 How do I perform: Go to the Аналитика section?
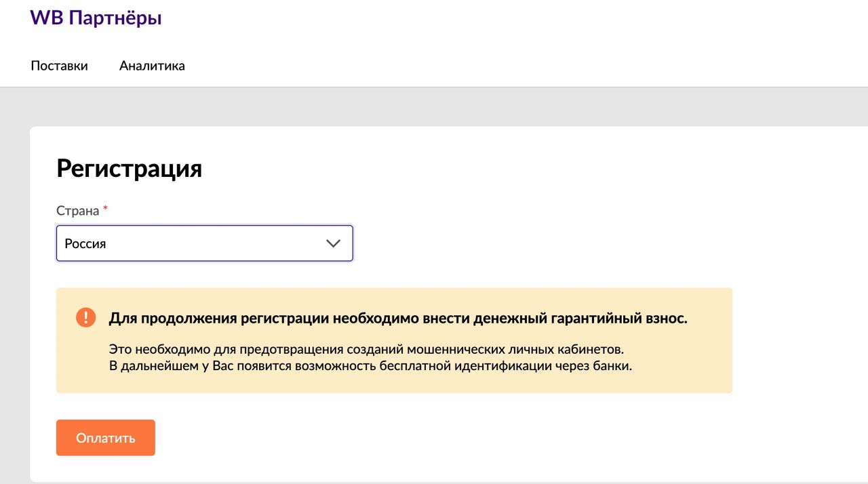(x=152, y=66)
